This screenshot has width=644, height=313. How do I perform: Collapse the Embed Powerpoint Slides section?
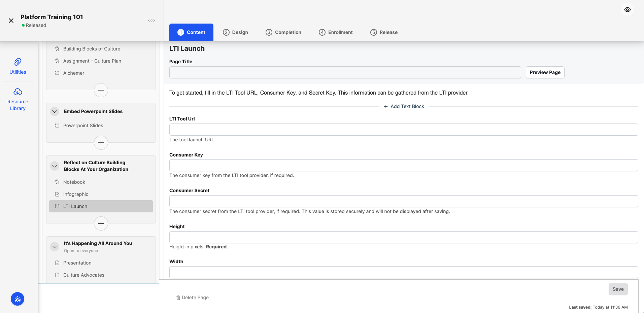point(55,111)
